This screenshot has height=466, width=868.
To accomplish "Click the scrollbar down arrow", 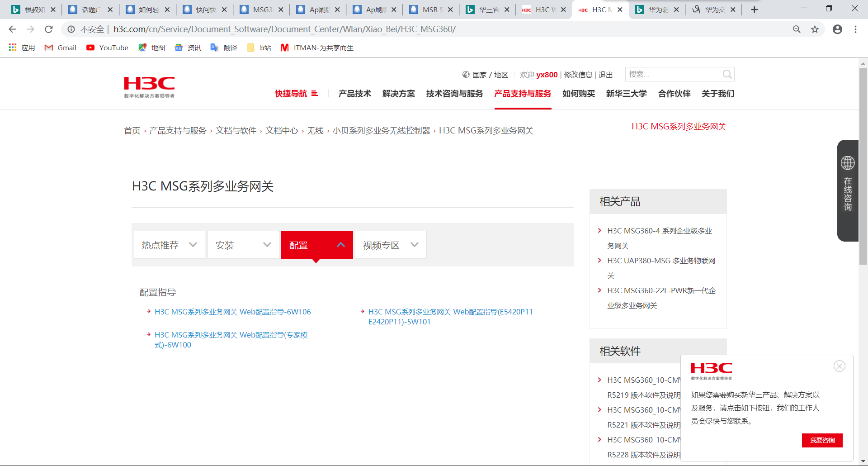I will 863,461.
